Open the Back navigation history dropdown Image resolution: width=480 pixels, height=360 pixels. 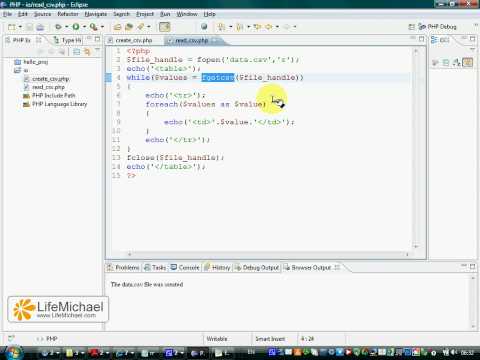277,27
